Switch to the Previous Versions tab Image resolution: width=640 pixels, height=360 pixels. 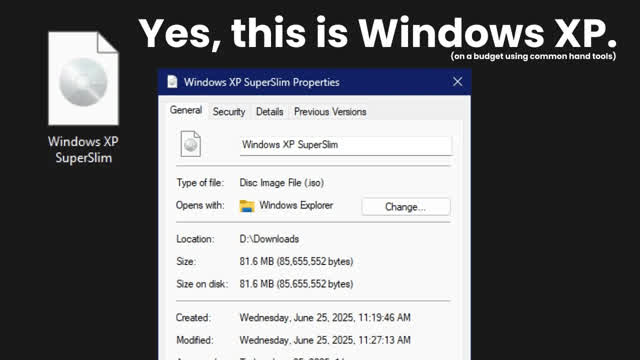330,111
